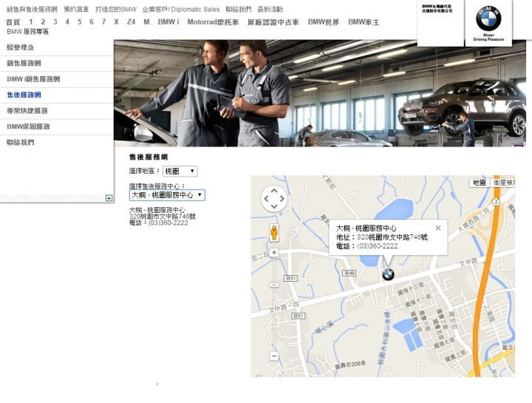Open 預約賞車 top menu
The image size is (532, 403).
[x=76, y=10]
